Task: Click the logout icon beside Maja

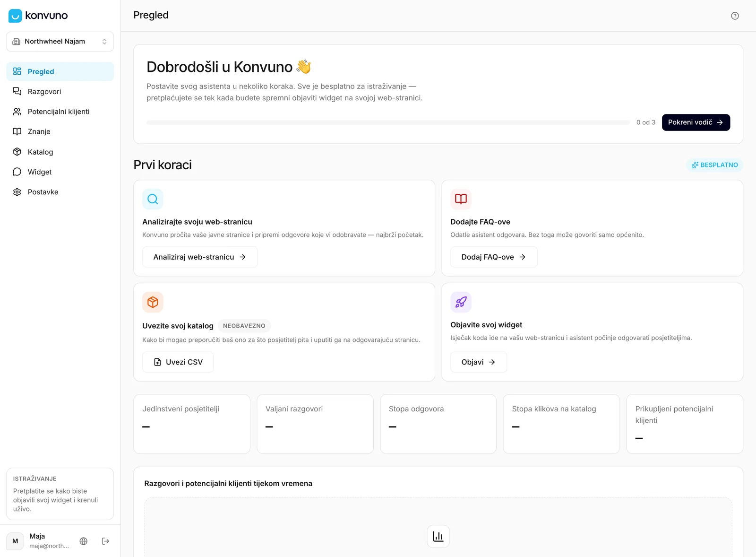Action: [x=105, y=541]
